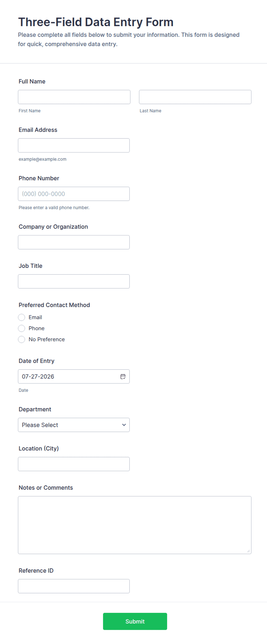This screenshot has height=644, width=267.
Task: Select the Email contact method
Action: 22,317
